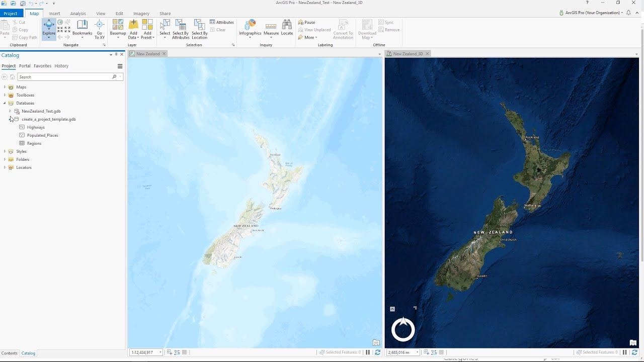Open the 3D scene elevation dropdown
The height and width of the screenshot is (362, 644).
pyautogui.click(x=417, y=352)
